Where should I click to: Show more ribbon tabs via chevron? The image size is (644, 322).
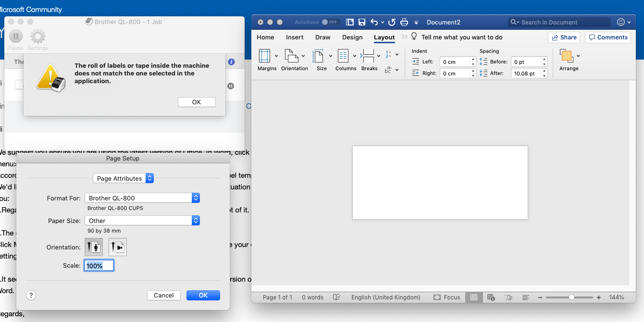[404, 37]
